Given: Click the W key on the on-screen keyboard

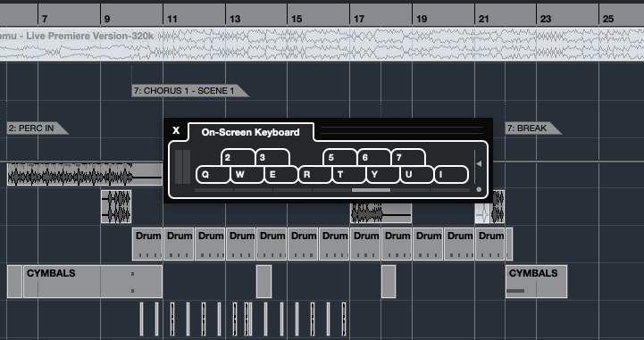Looking at the screenshot, I should point(247,175).
